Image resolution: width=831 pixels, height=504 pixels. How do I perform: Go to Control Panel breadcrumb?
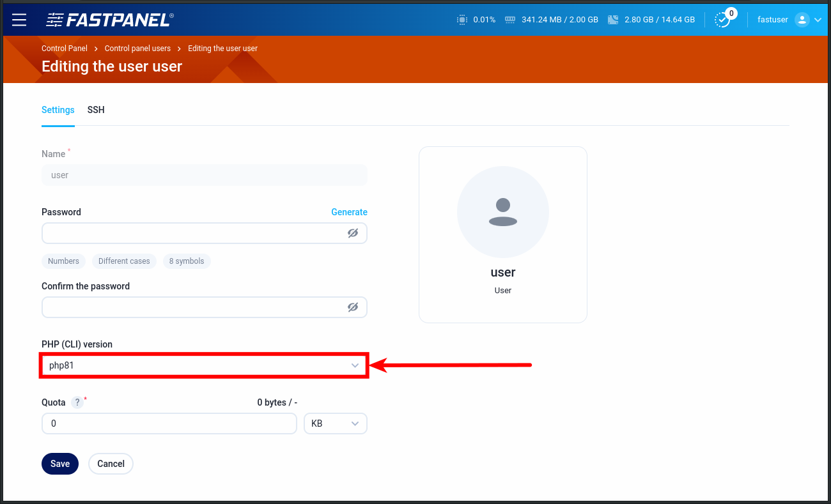65,49
